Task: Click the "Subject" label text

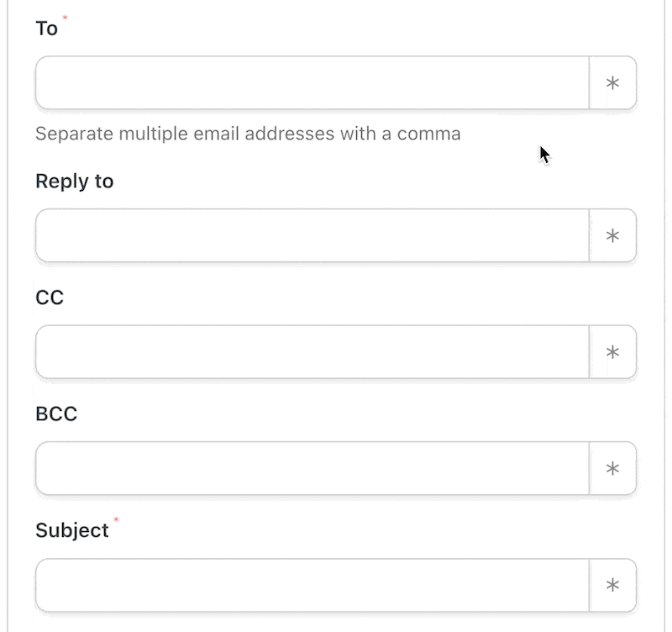Action: click(x=72, y=530)
